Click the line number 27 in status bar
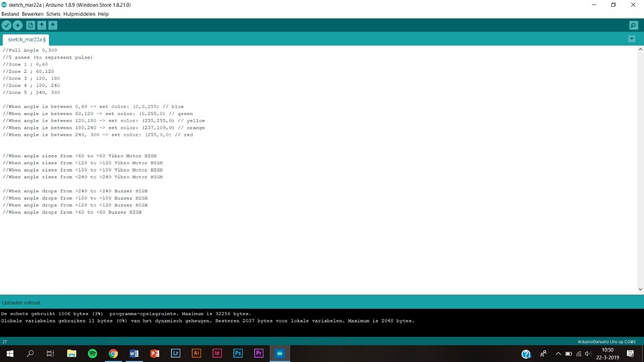The width and height of the screenshot is (644, 362). [x=4, y=341]
